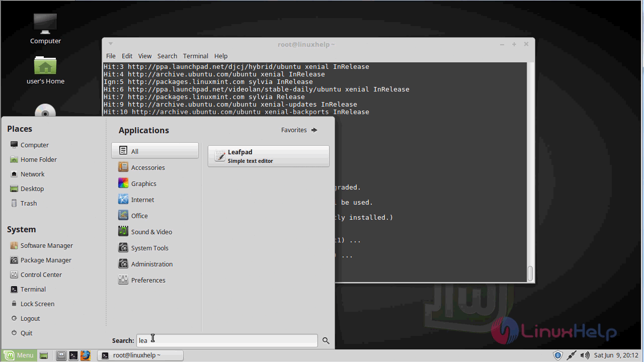This screenshot has height=362, width=644.
Task: Click the Preferences category icon
Action: (123, 280)
